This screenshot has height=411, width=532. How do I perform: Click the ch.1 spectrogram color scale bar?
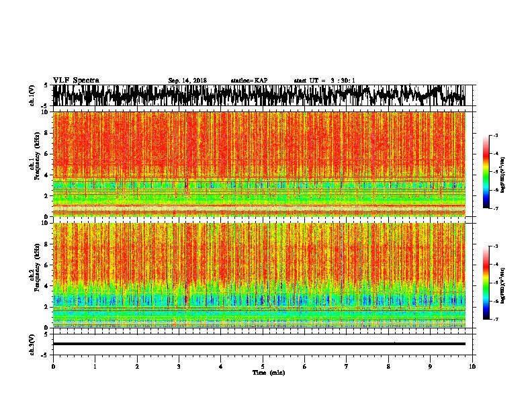click(486, 172)
